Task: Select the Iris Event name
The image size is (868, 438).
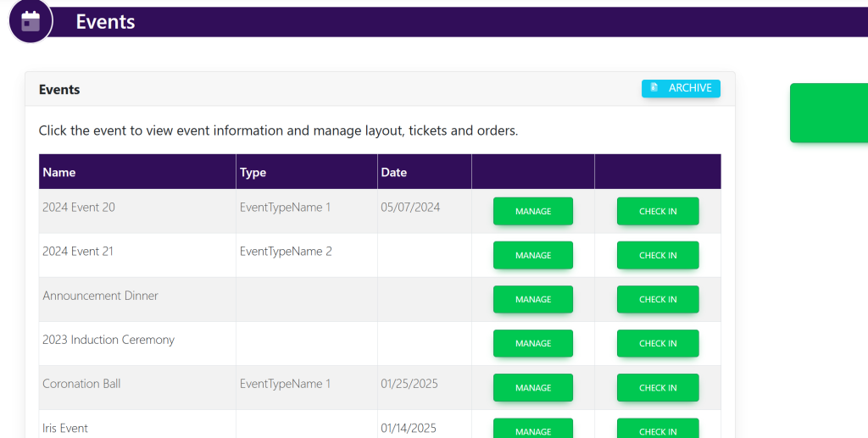Action: coord(65,428)
